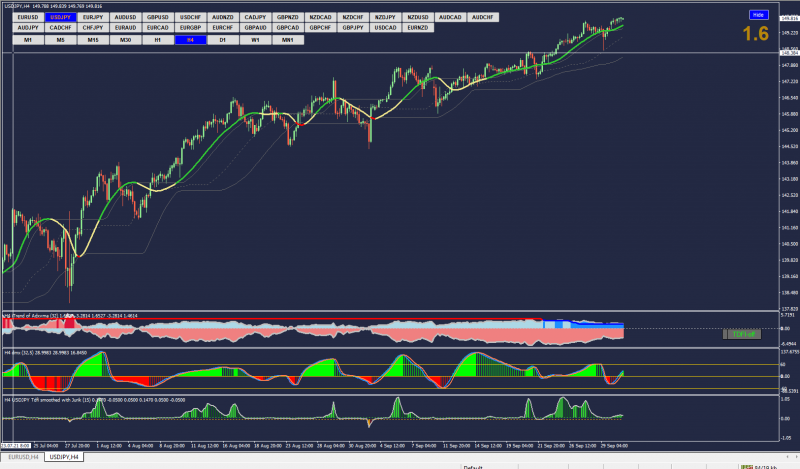Load the EURCHF symbol

pyautogui.click(x=223, y=28)
